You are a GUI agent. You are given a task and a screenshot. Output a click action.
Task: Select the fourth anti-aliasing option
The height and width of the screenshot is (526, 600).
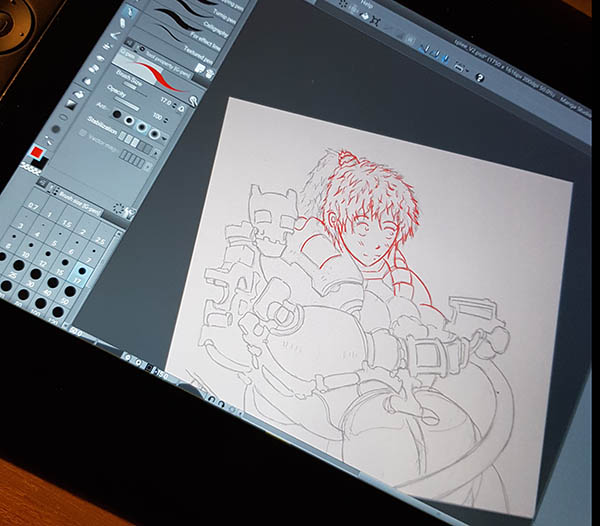155,133
